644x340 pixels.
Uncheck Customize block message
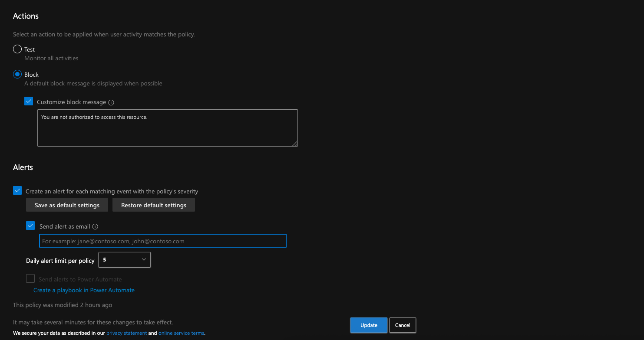click(x=29, y=101)
